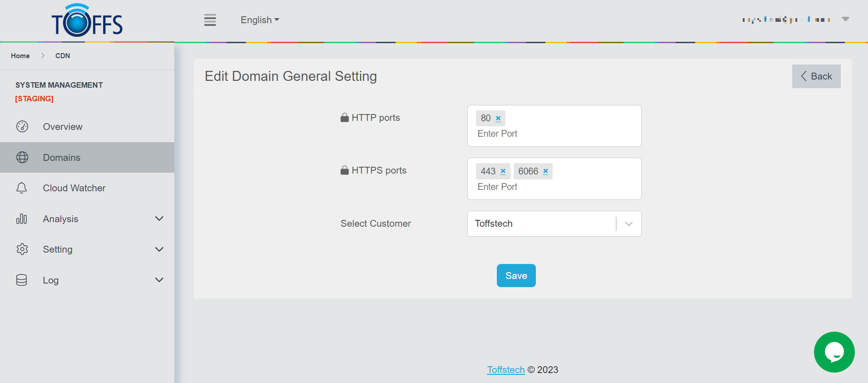This screenshot has height=383, width=868.
Task: Expand the Analysis submenu
Action: (x=159, y=219)
